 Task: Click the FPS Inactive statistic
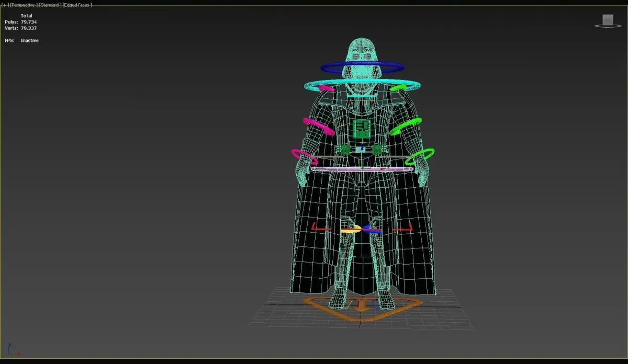point(21,40)
